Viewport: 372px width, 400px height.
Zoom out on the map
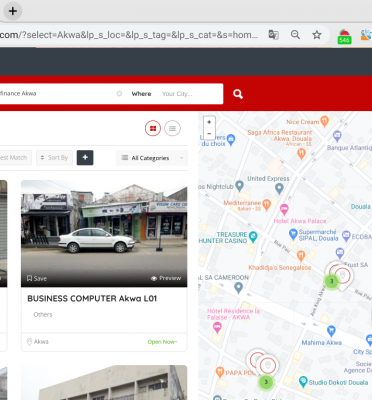click(x=209, y=134)
